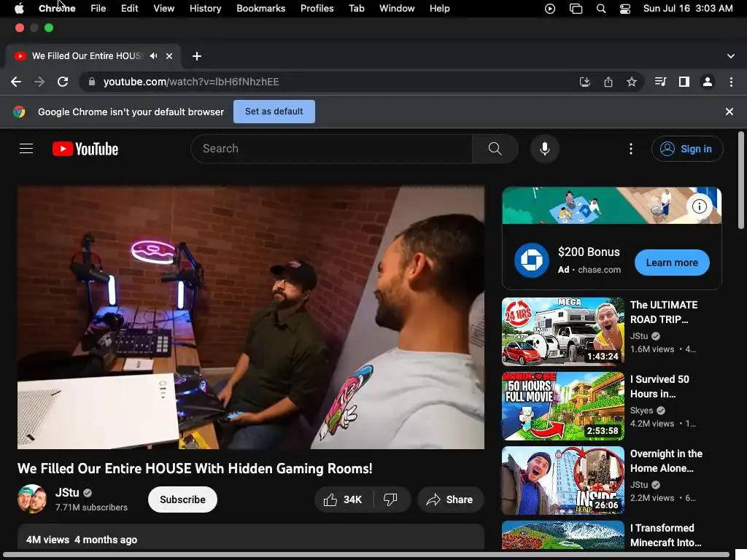Go back with browser back arrow
Screen dimensions: 747x560
16,82
